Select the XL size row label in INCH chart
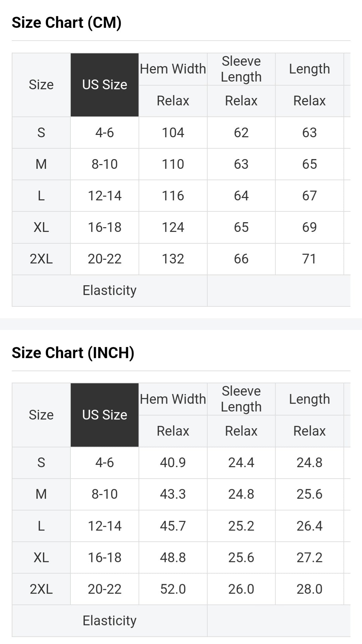This screenshot has width=362, height=644. pos(41,557)
